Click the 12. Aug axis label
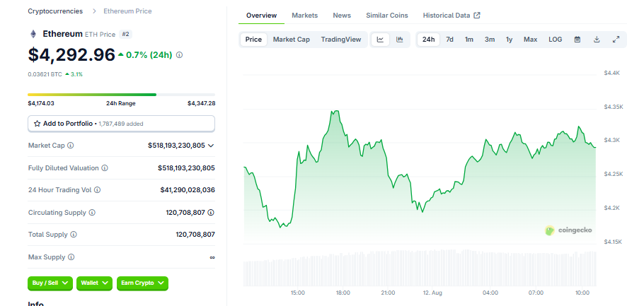The height and width of the screenshot is (306, 644). pos(432,293)
